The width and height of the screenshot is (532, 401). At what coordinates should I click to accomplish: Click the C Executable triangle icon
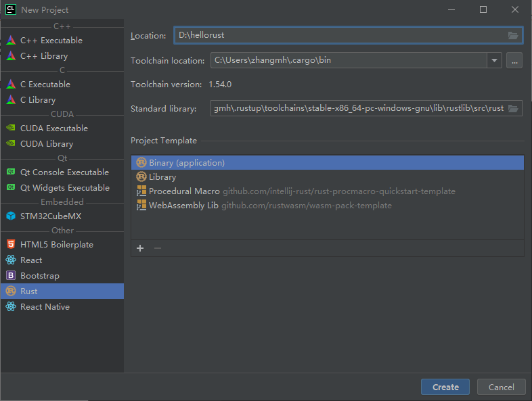[11, 84]
